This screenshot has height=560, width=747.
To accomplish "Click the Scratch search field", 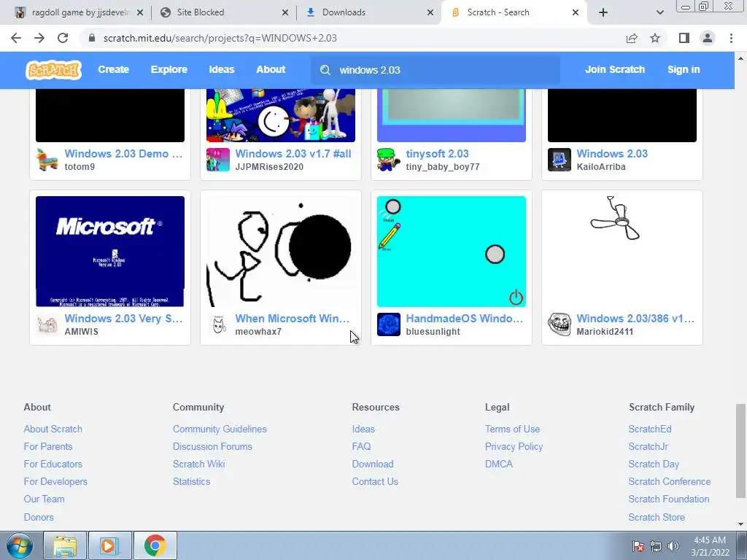I will point(436,70).
